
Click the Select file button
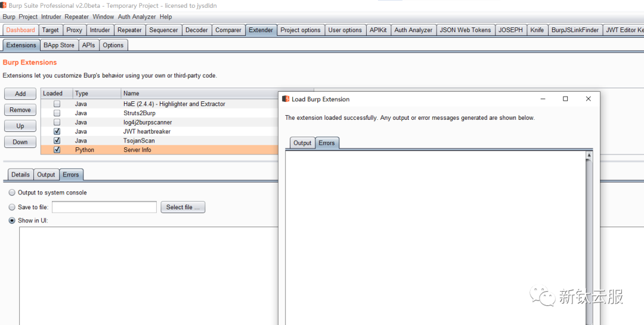click(183, 207)
